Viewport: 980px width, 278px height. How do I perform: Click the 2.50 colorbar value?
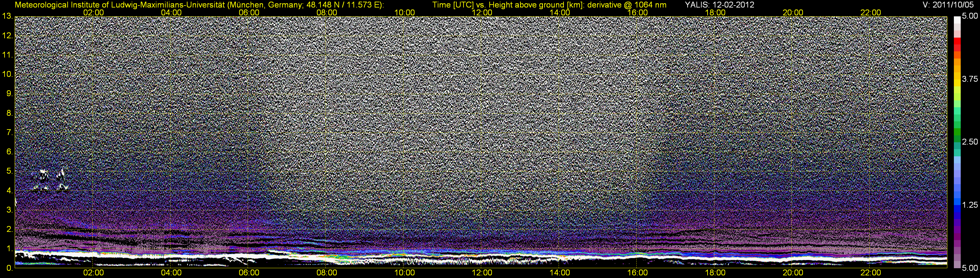[x=970, y=142]
